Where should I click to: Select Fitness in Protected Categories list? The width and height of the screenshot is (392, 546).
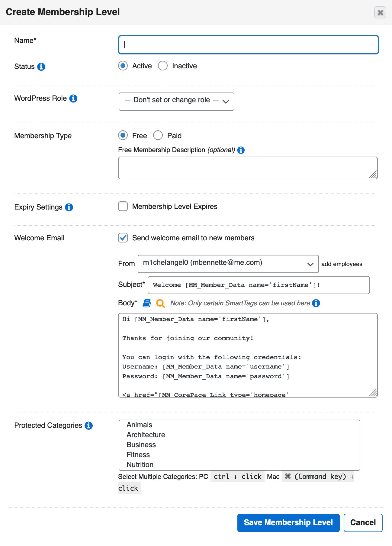[x=138, y=455]
